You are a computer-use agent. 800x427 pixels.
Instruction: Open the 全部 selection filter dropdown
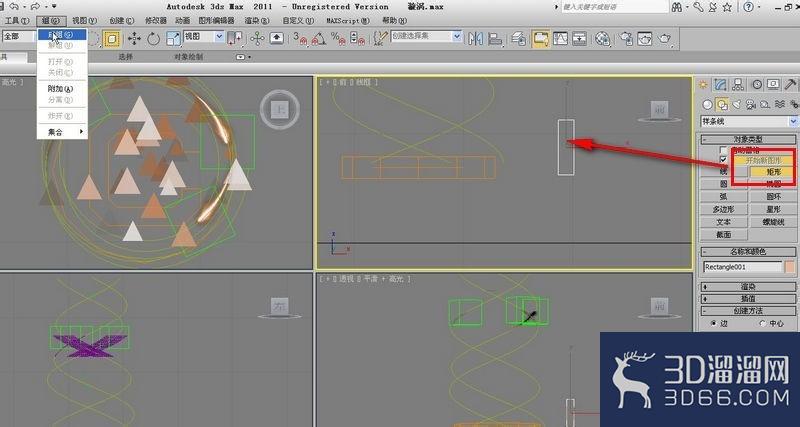click(x=18, y=36)
